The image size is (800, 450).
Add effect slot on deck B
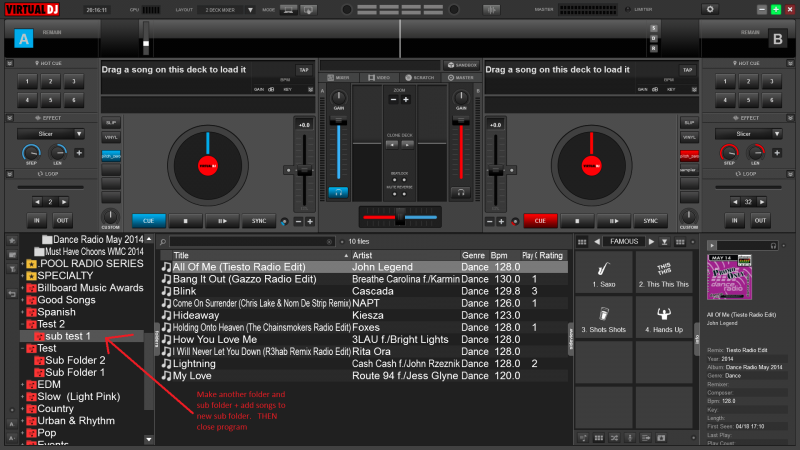[x=777, y=153]
